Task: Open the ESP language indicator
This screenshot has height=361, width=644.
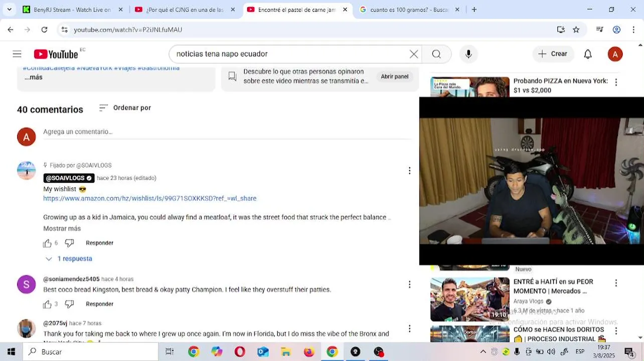Action: [x=580, y=351]
